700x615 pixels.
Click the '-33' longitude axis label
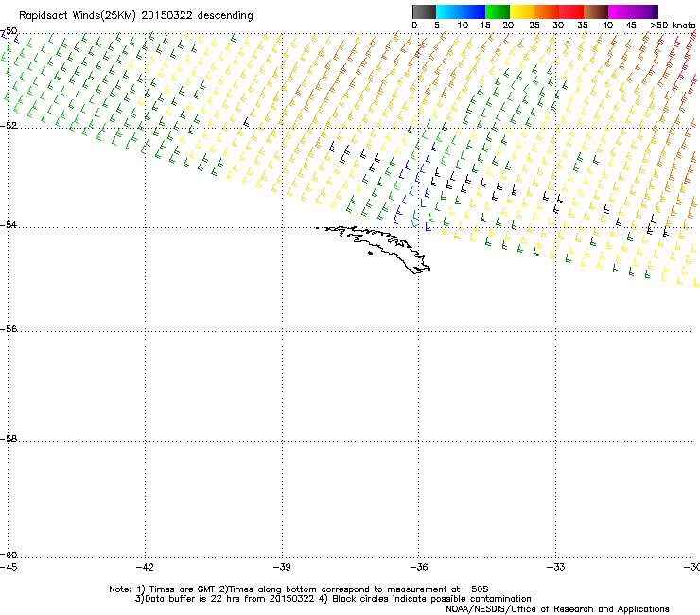[x=556, y=567]
